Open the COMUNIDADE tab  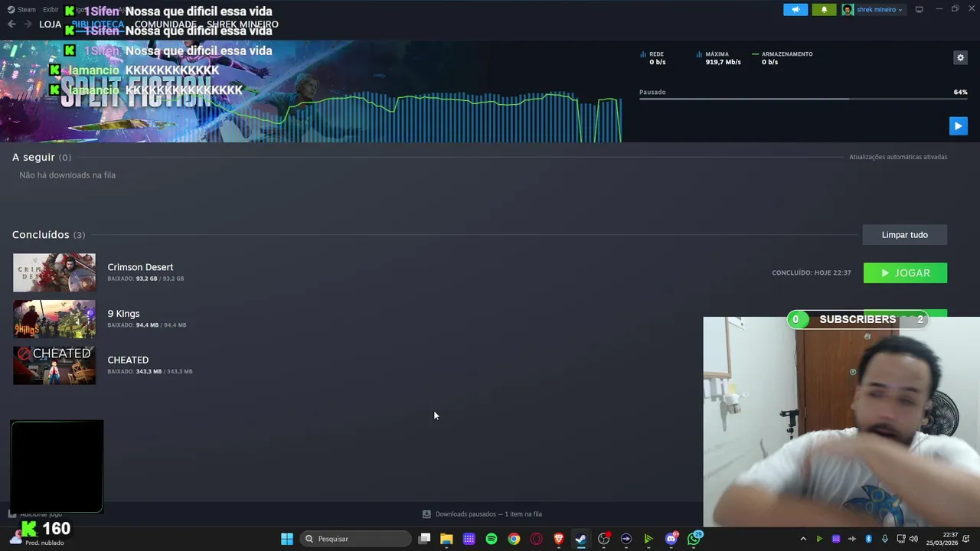click(165, 24)
